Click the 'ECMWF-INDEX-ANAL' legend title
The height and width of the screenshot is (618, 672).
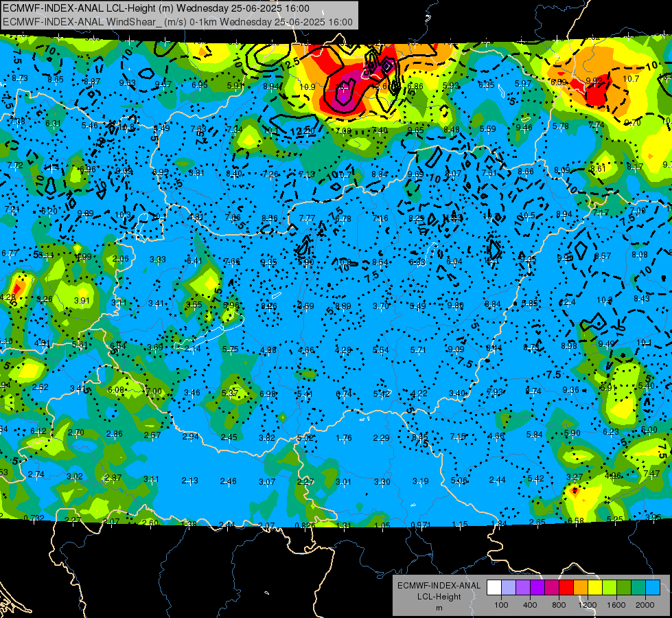coord(439,586)
